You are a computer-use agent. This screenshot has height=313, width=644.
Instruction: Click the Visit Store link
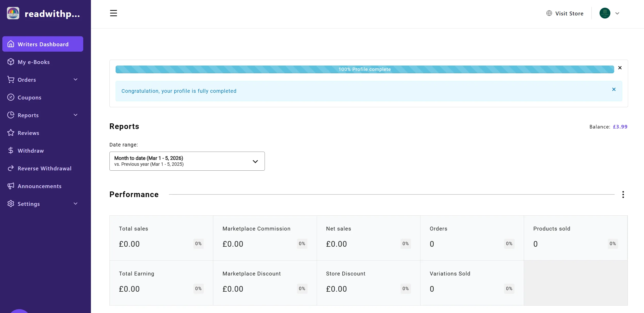[x=569, y=13]
